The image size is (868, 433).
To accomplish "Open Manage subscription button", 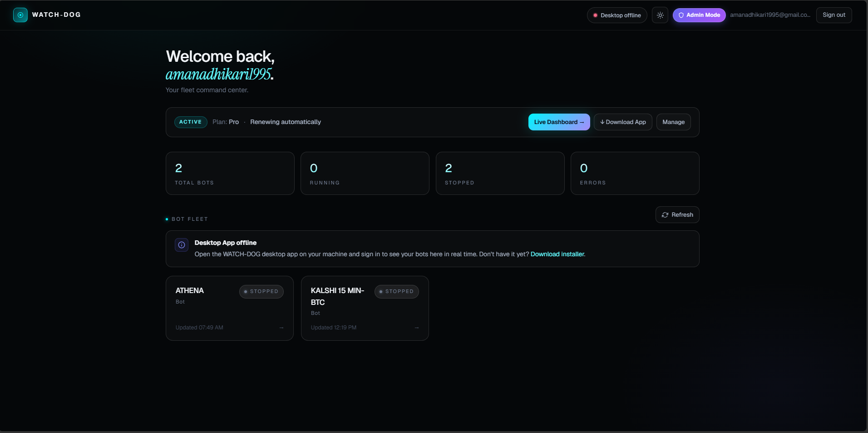I will click(674, 122).
